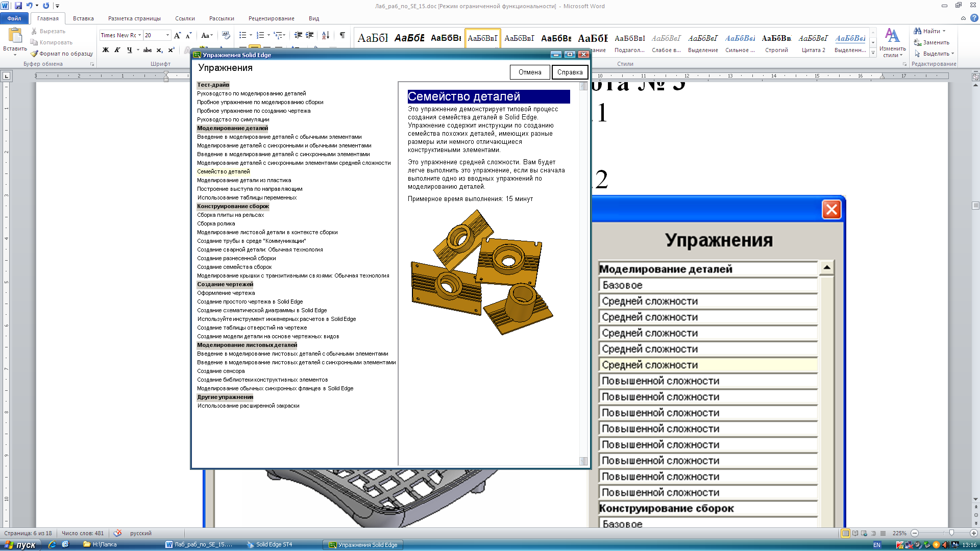The image size is (980, 551).
Task: Toggle paragraph marks (¶) display
Action: pos(342,35)
